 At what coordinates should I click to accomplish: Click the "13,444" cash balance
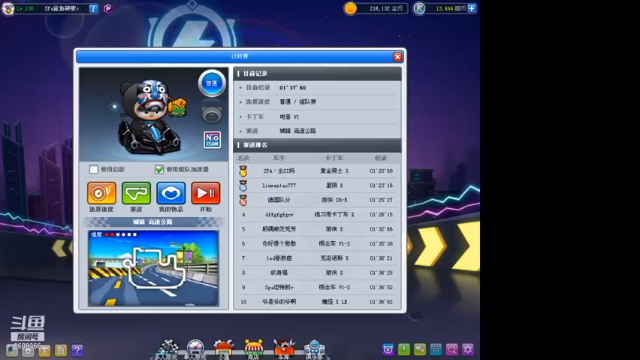(444, 9)
